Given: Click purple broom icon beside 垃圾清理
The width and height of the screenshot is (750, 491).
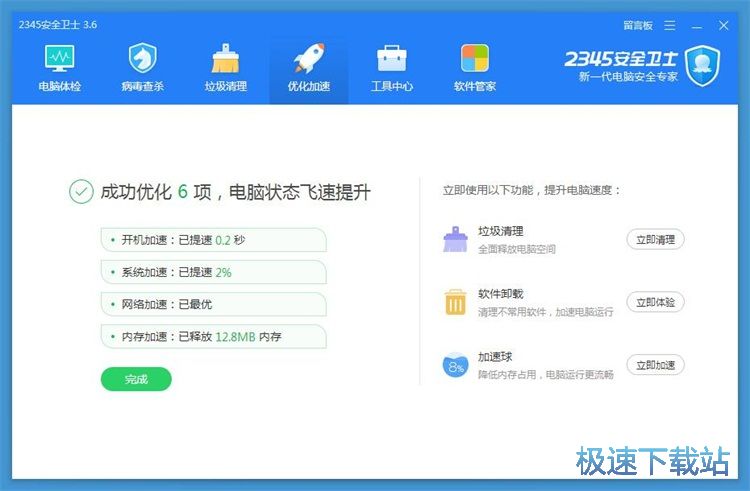Looking at the screenshot, I should tap(455, 239).
